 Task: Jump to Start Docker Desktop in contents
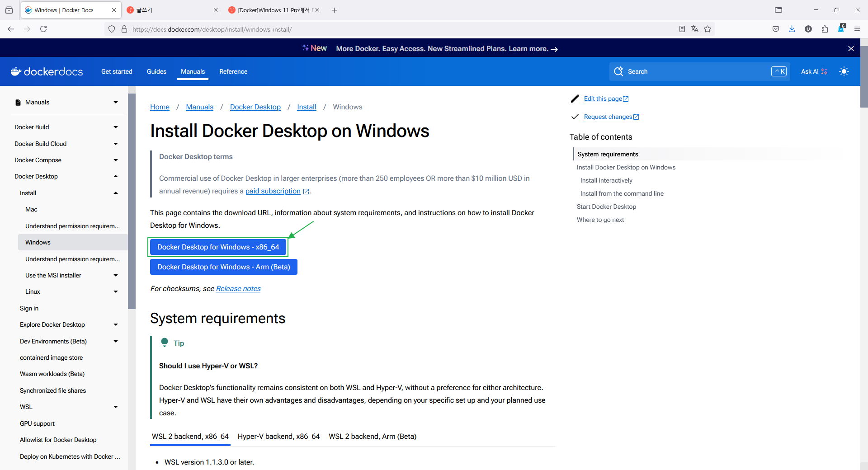click(x=606, y=207)
